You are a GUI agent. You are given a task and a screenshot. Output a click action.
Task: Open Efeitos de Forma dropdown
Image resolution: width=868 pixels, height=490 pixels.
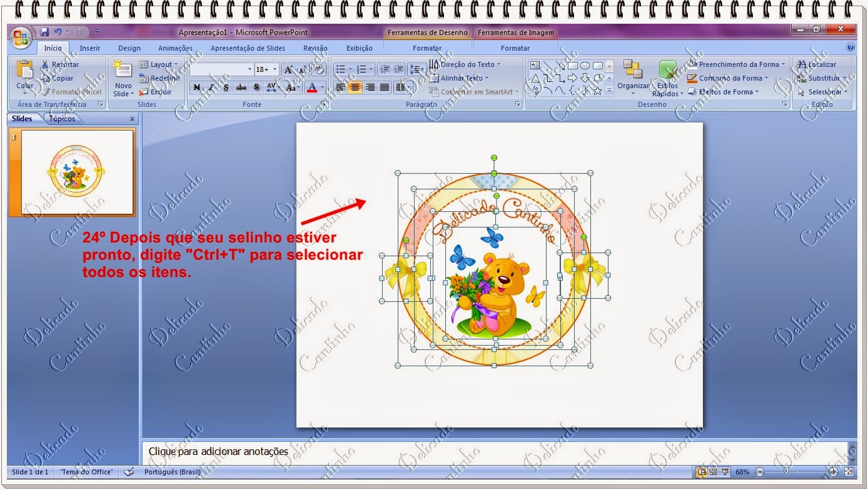tap(724, 92)
